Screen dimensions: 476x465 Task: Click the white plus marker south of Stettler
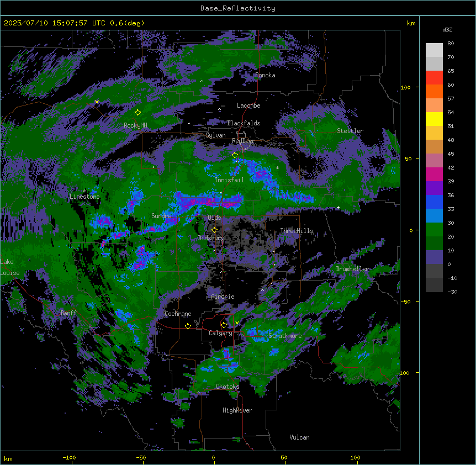pos(338,207)
